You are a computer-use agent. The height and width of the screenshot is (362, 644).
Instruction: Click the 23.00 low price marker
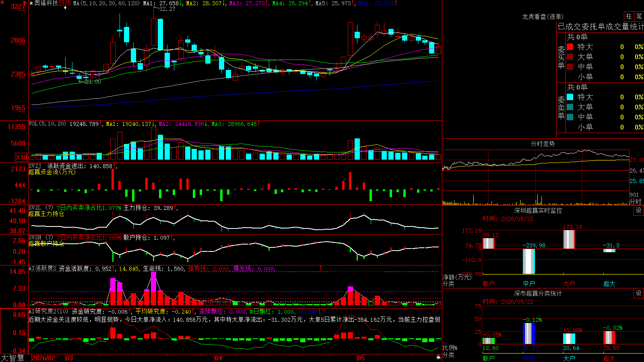point(93,82)
